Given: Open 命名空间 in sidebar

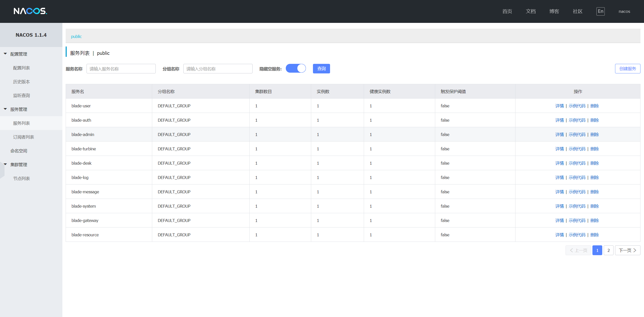Looking at the screenshot, I should (19, 151).
